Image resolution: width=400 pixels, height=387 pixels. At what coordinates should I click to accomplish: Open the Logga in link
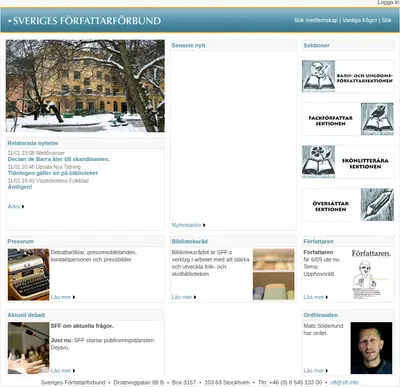388,2
